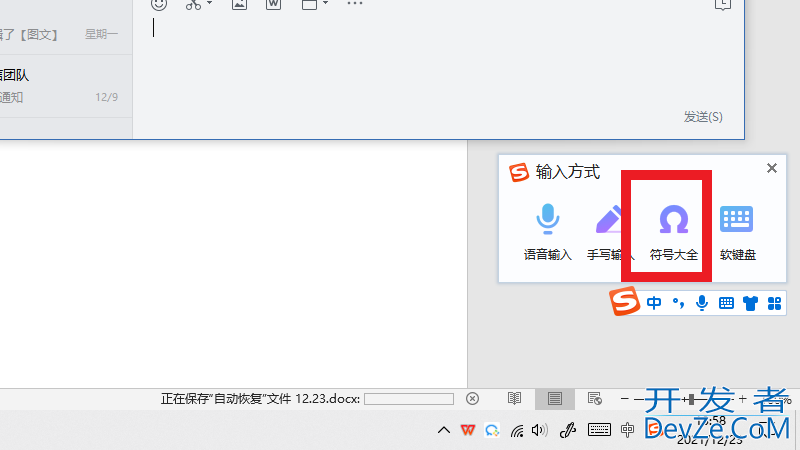
Task: Click the keyboard icon on Sogou floating bar
Action: tap(726, 304)
